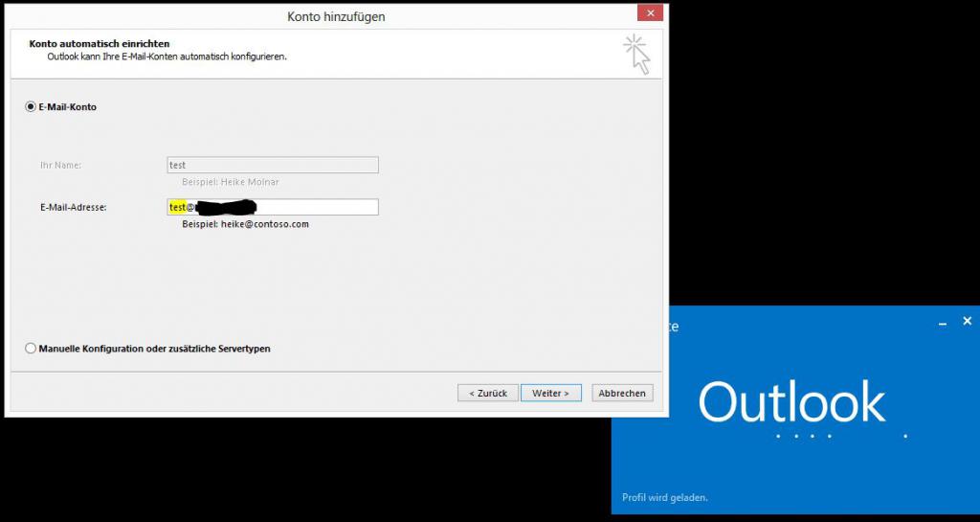Screen dimensions: 980x522
Task: Go back with the Zurück button
Action: pos(488,393)
